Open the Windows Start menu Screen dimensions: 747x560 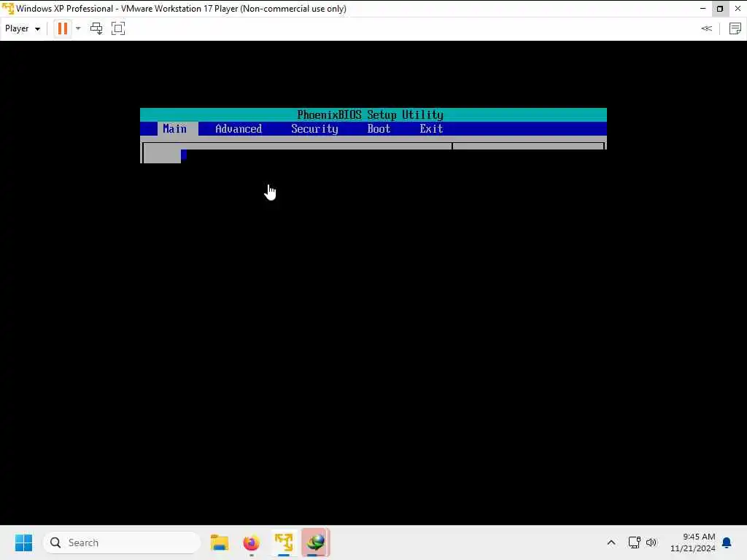pos(23,542)
